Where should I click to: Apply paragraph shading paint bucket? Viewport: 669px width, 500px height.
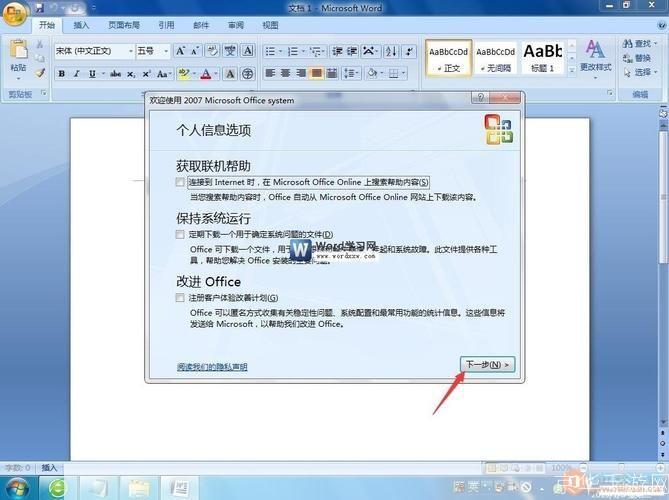tap(372, 73)
